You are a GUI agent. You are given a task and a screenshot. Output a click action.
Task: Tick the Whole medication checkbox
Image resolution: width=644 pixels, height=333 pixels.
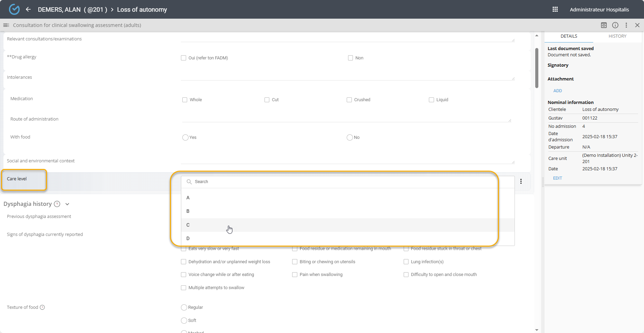(x=185, y=100)
